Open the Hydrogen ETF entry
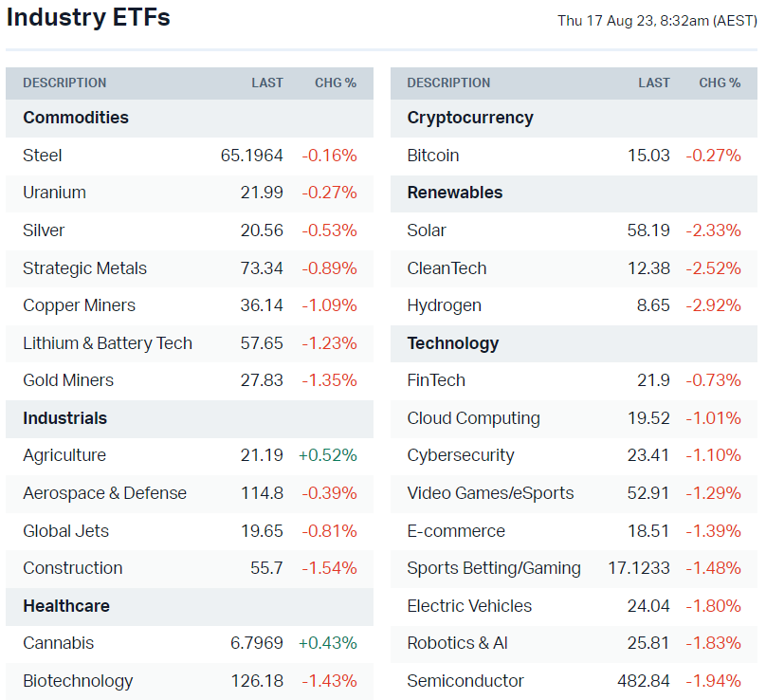 coord(445,305)
